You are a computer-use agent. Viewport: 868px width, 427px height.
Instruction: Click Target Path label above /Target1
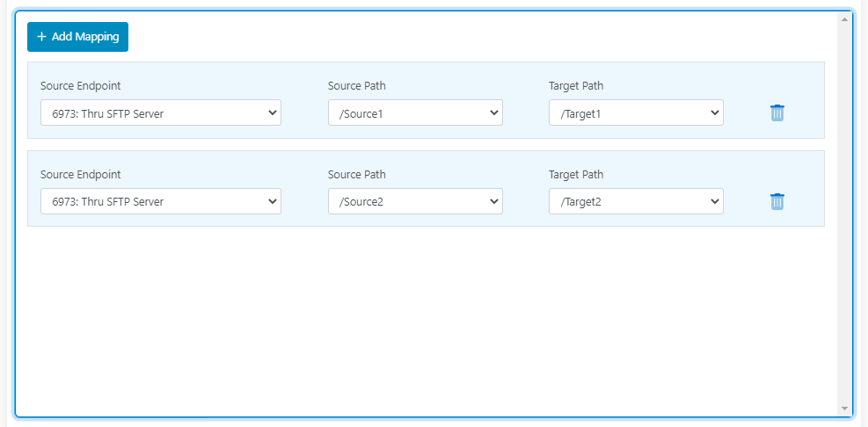(x=576, y=86)
